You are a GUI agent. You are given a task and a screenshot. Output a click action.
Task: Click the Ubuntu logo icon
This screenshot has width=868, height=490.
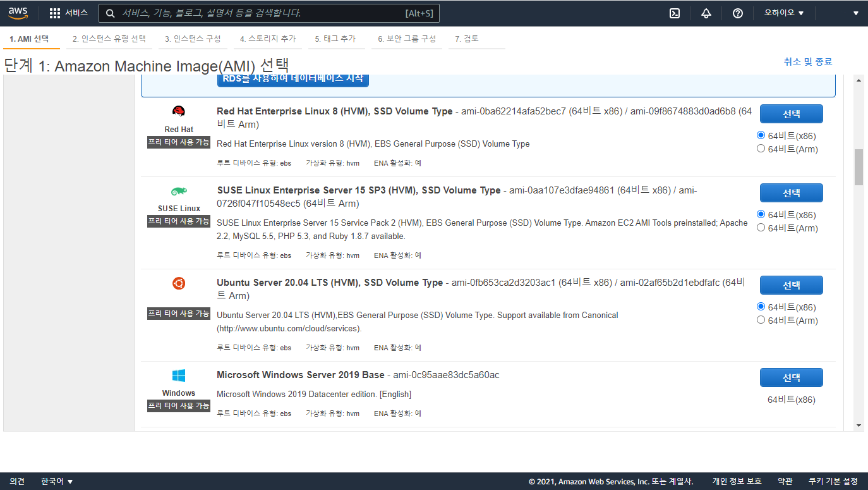[179, 283]
